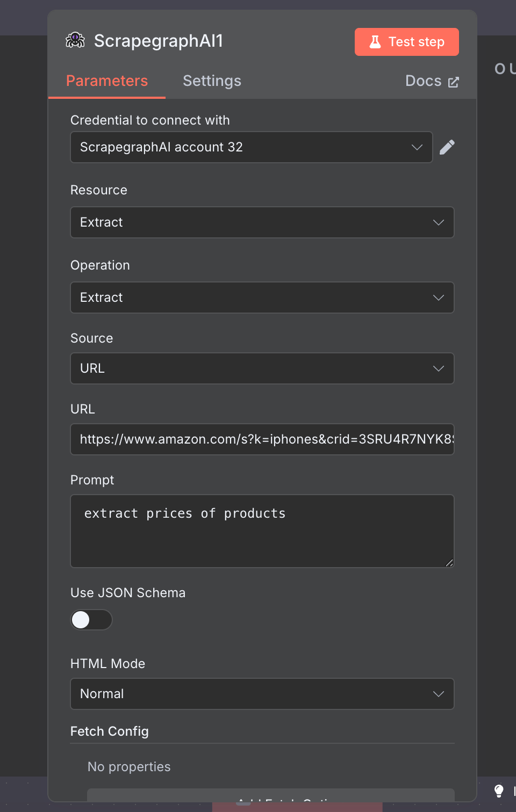Switch to the Parameters tab
The height and width of the screenshot is (812, 516).
coord(107,81)
